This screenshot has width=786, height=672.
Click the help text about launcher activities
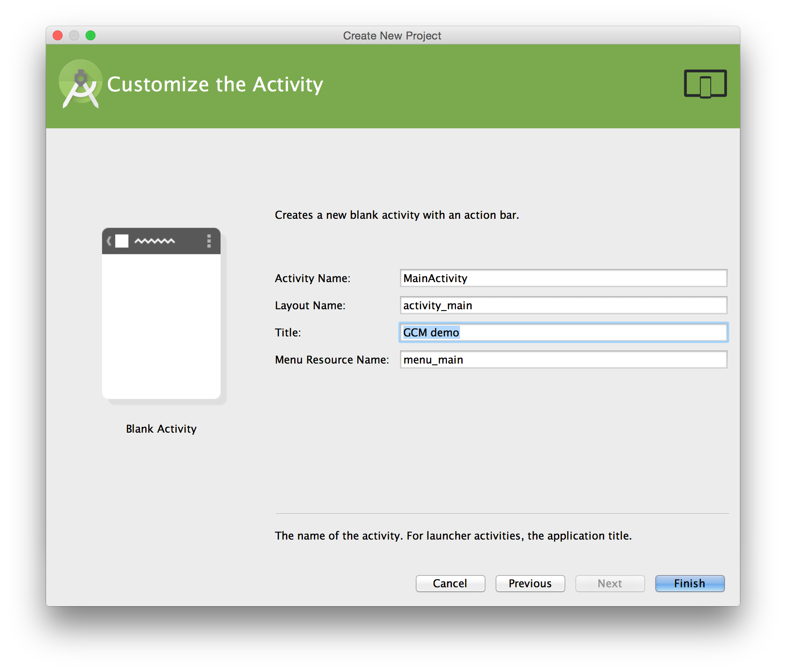pyautogui.click(x=453, y=536)
